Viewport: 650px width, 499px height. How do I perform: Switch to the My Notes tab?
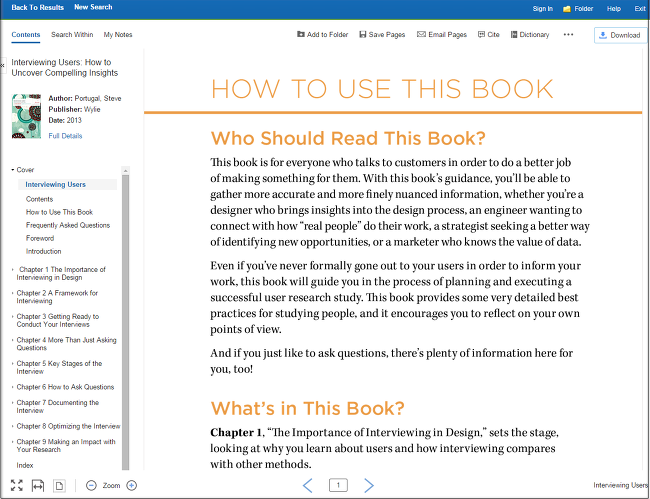(x=118, y=35)
